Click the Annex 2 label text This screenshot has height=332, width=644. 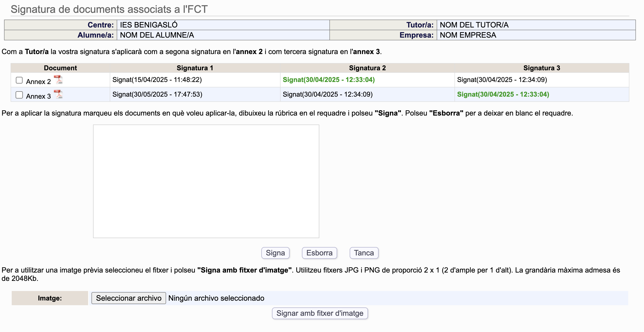[x=38, y=82]
